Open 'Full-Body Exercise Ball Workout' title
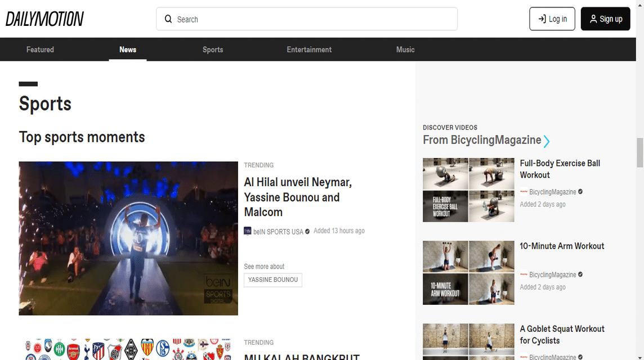The height and width of the screenshot is (360, 644). (560, 169)
